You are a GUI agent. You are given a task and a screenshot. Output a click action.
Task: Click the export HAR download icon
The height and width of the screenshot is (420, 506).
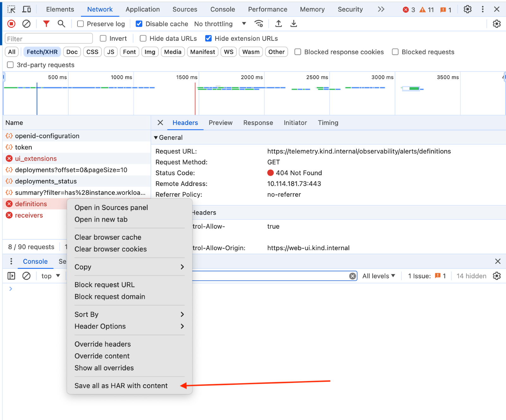coord(294,24)
